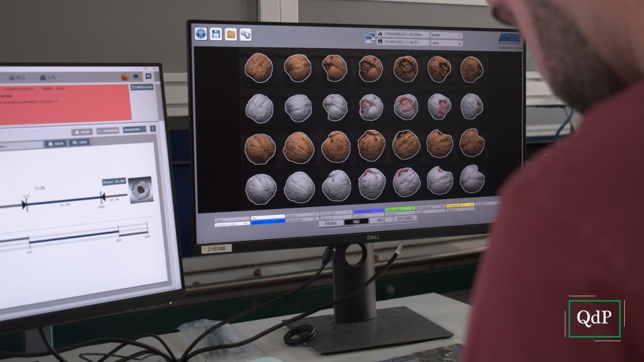The height and width of the screenshot is (362, 644).
Task: Click the floppy disk save icon
Action: (x=216, y=34)
